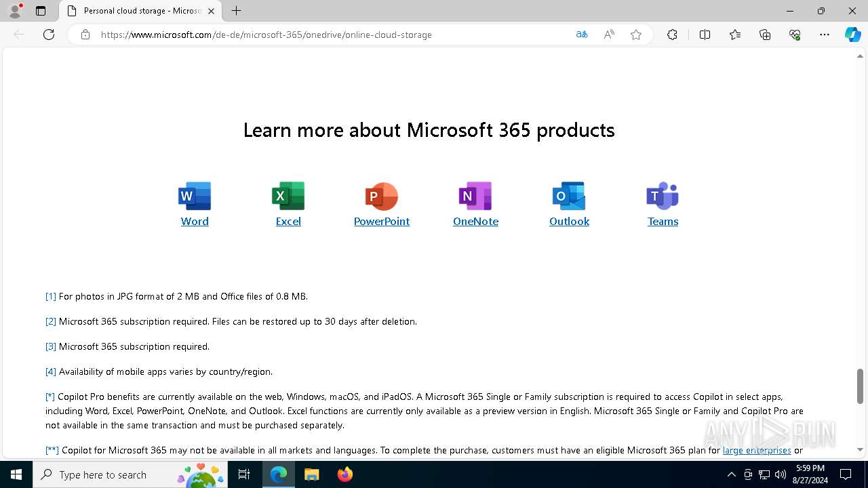Viewport: 868px width, 488px height.
Task: Open the Teams app icon
Action: [x=663, y=196]
